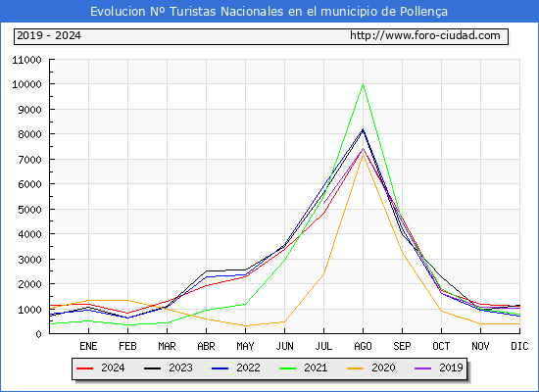Click the green 2021 peak at August
The image size is (539, 392).
(363, 84)
